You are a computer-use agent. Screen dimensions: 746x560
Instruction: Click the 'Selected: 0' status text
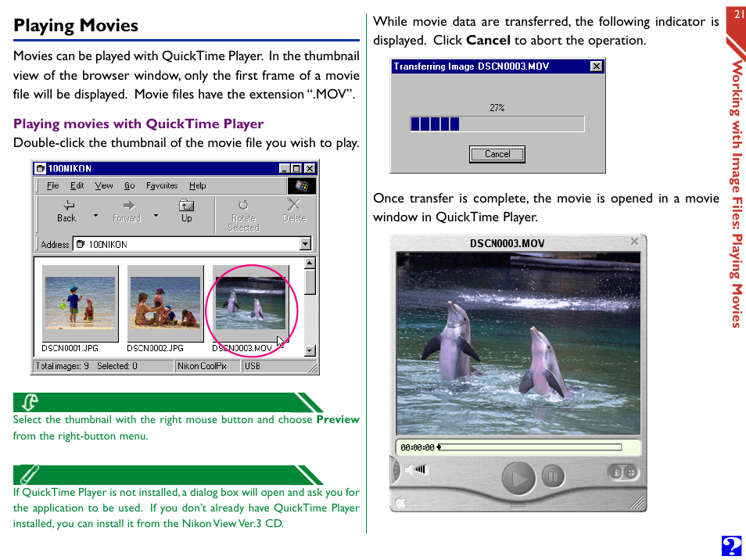point(117,366)
